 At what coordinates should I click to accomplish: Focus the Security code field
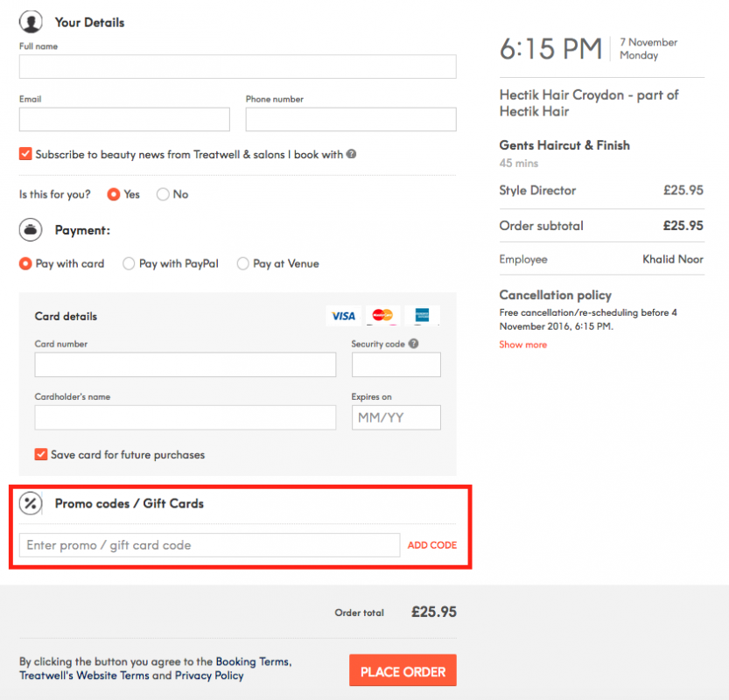point(396,364)
